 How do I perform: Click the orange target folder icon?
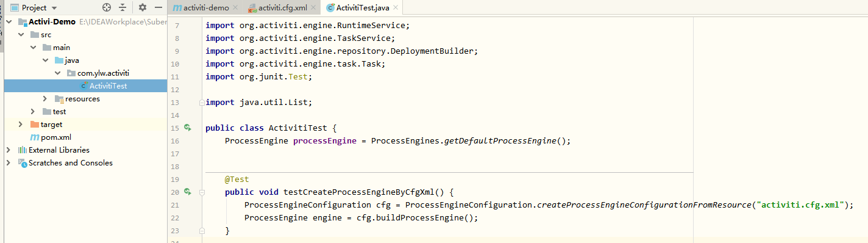tap(34, 125)
